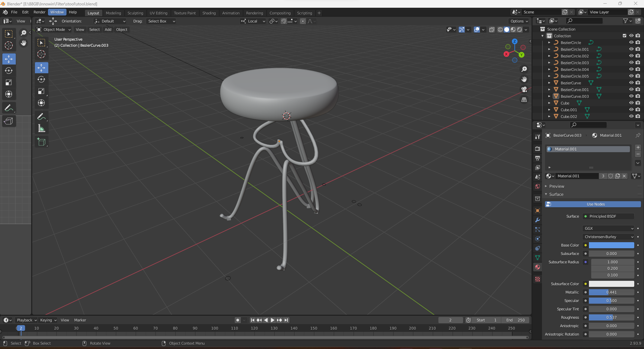Open the File menu

pyautogui.click(x=14, y=12)
